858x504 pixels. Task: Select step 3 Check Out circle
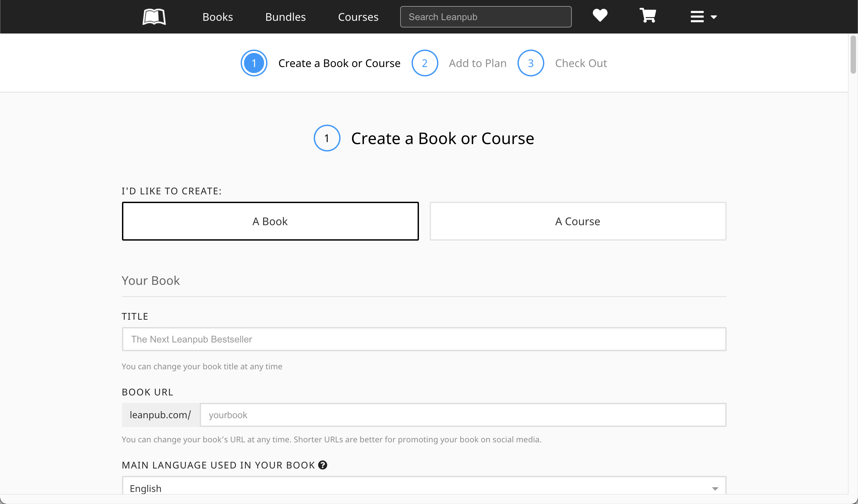[x=531, y=63]
